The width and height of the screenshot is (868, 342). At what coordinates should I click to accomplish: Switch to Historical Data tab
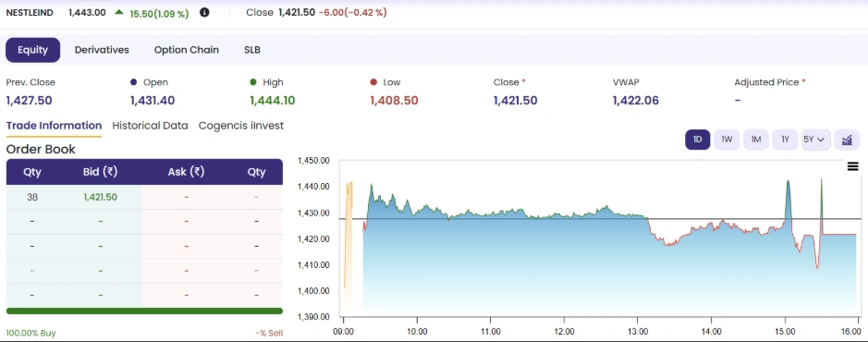click(x=150, y=126)
